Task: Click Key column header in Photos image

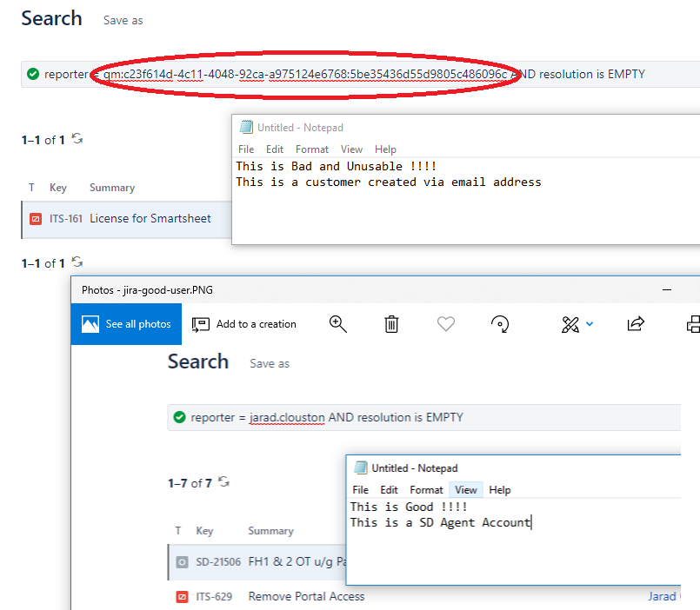Action: click(x=204, y=531)
